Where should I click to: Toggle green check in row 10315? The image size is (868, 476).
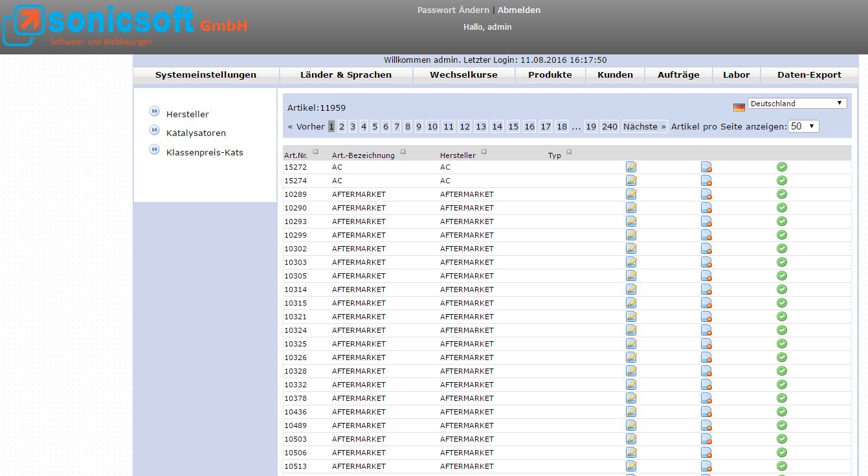(x=782, y=303)
